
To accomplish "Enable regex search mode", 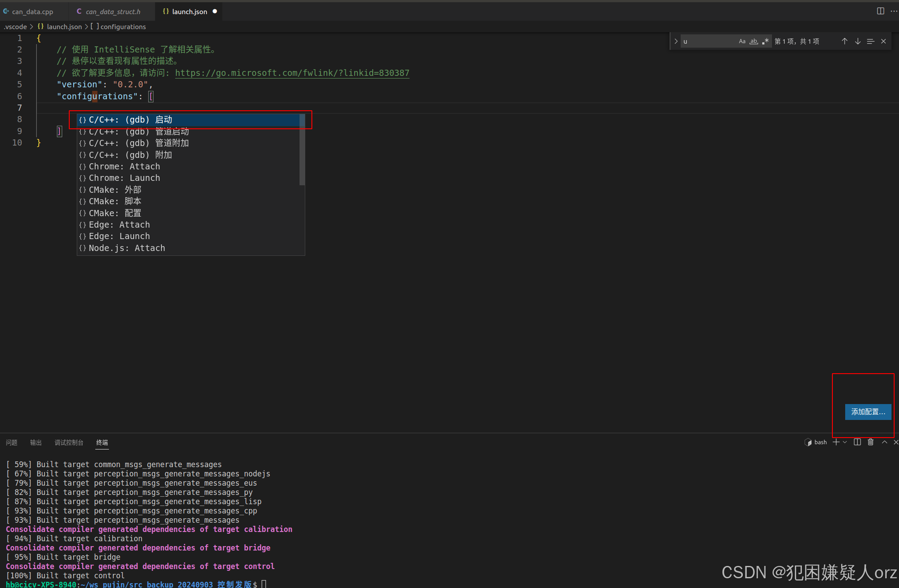I will click(766, 41).
